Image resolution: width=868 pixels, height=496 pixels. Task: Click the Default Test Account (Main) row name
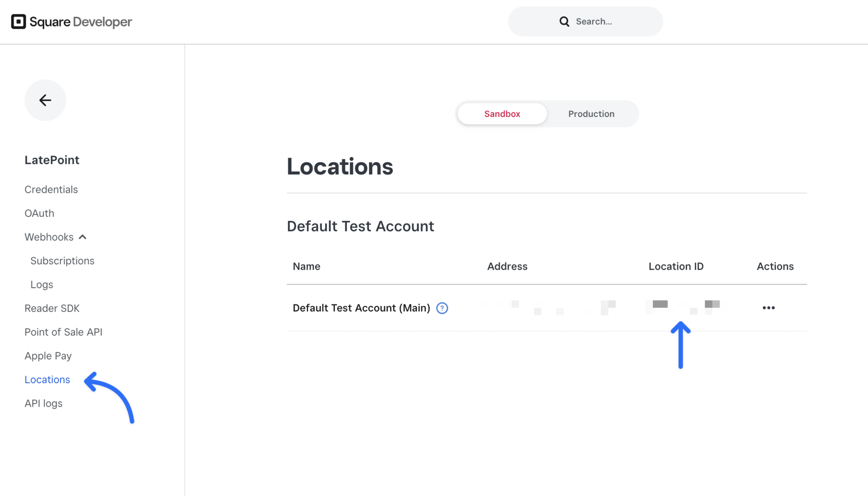tap(361, 308)
